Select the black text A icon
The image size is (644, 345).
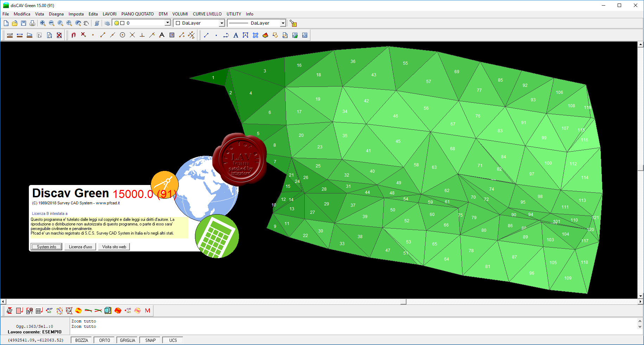click(x=162, y=35)
